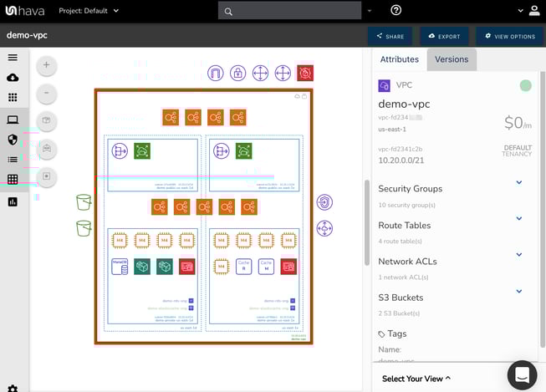Open the bar chart reports icon

click(x=13, y=201)
